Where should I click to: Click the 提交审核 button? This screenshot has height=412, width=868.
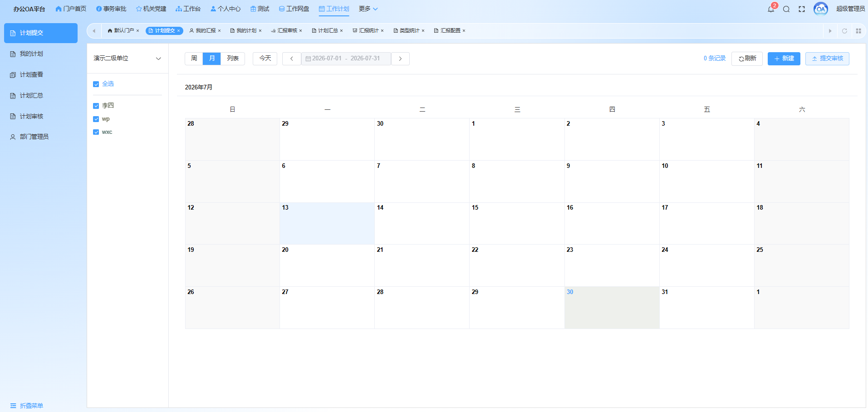(827, 59)
